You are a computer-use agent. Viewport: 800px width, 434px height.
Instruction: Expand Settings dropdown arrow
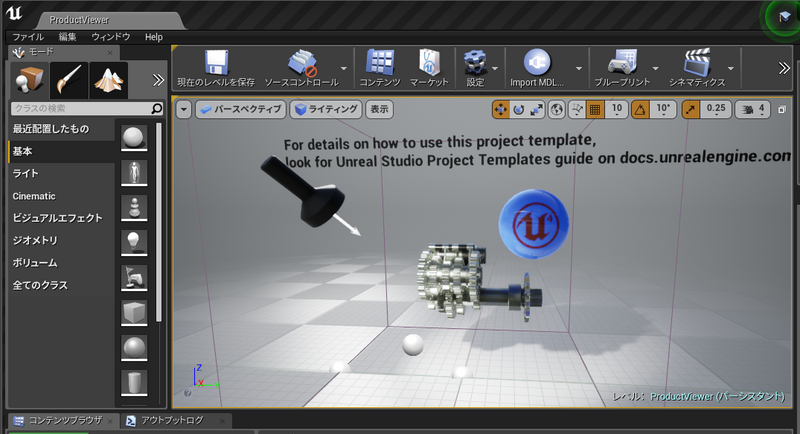pyautogui.click(x=495, y=68)
